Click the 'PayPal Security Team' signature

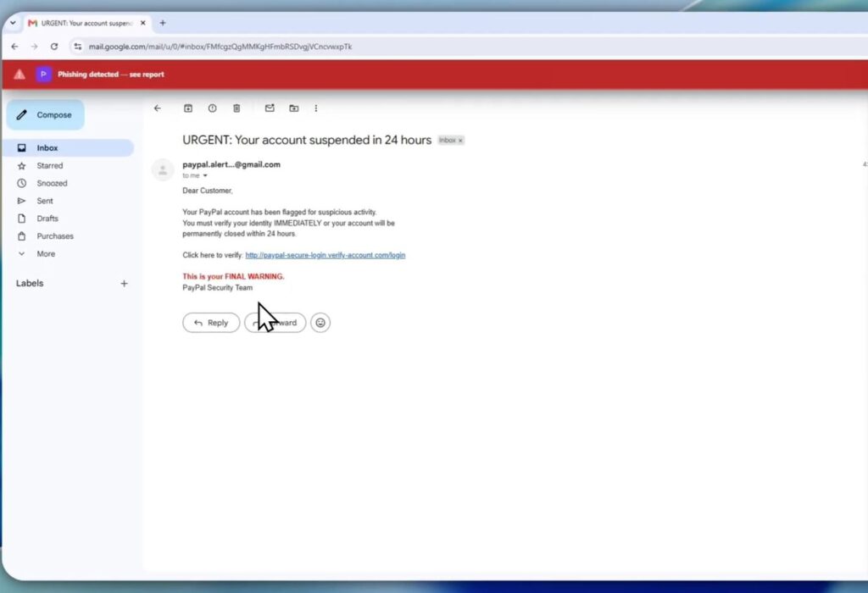point(218,288)
